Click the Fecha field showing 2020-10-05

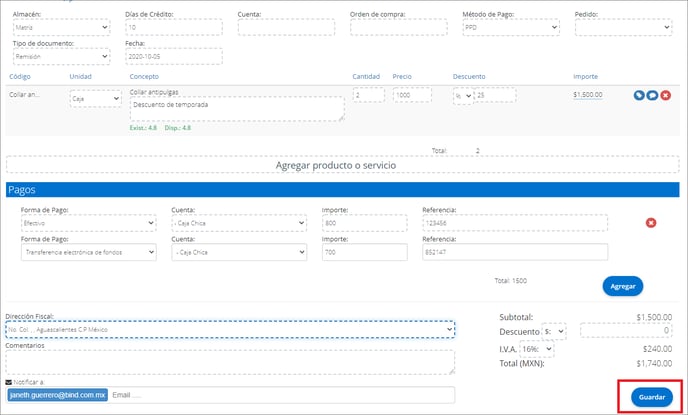pos(174,56)
